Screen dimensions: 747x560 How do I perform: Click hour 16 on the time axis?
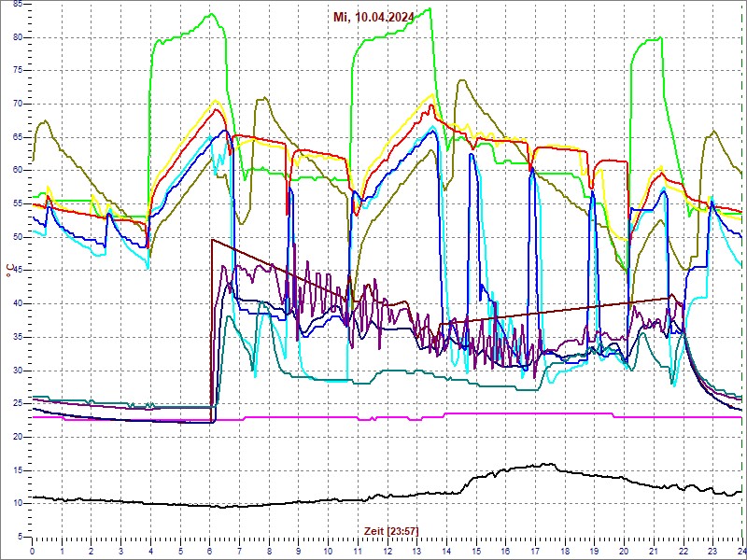click(x=505, y=551)
